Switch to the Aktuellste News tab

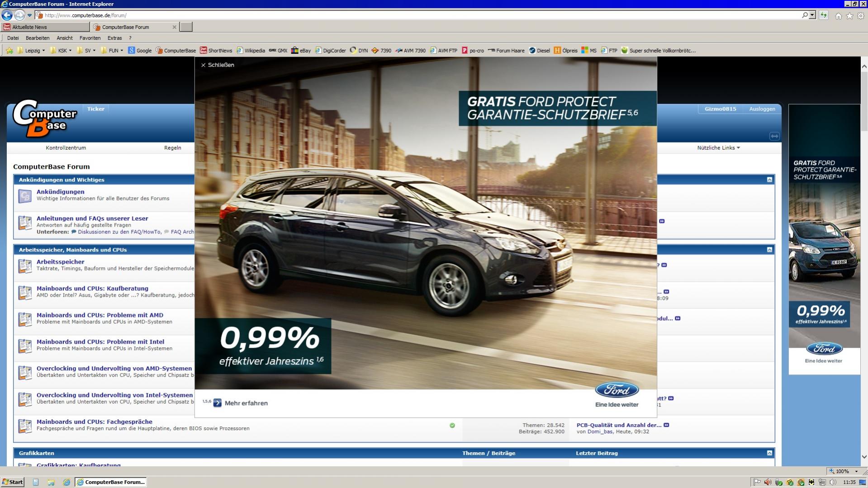(x=45, y=27)
